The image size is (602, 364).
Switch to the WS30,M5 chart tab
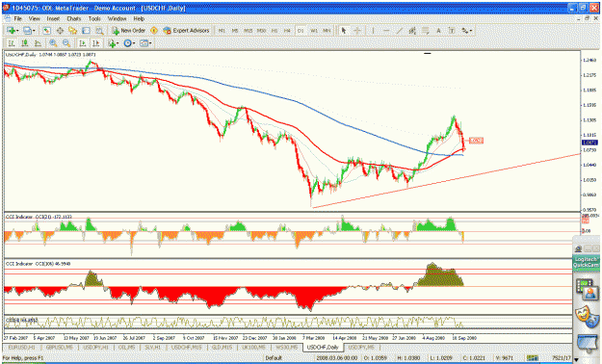(286, 347)
